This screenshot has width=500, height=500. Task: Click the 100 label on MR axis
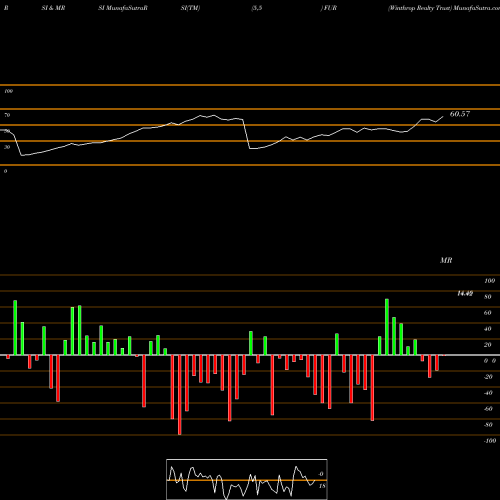coord(489,281)
